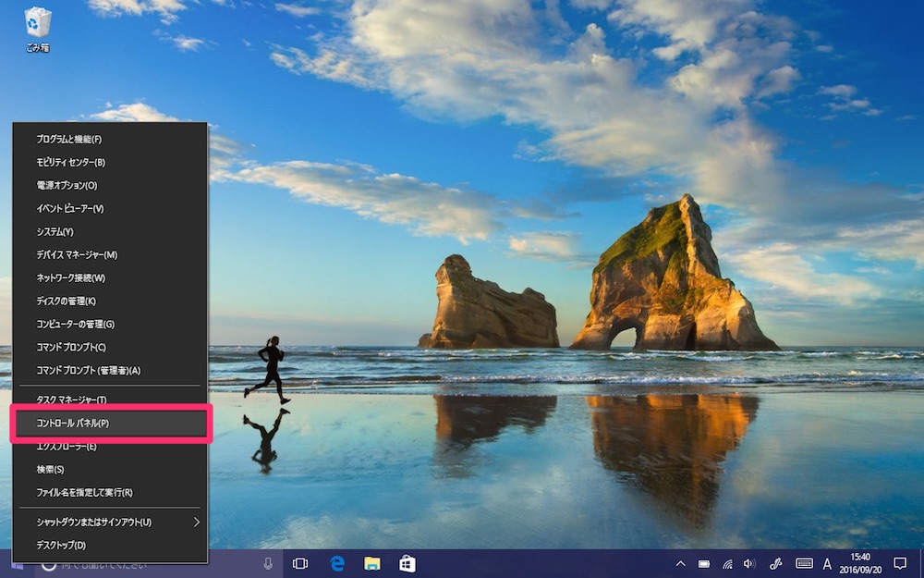
Task: Open エクスプローラー(E) menu entry
Action: coord(110,447)
